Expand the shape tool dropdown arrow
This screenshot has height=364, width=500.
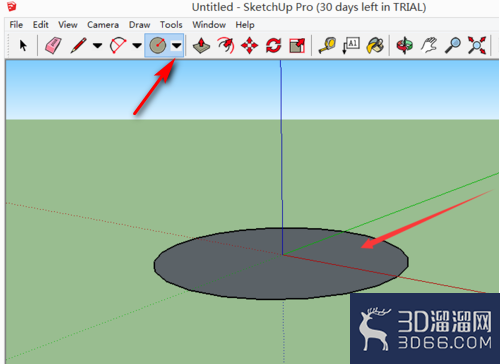[177, 45]
